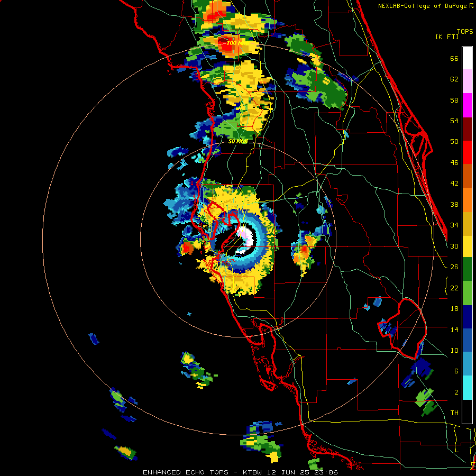Viewport: 476px width, 476px height.
Task: Click the 66 legend value
Action: (x=454, y=59)
